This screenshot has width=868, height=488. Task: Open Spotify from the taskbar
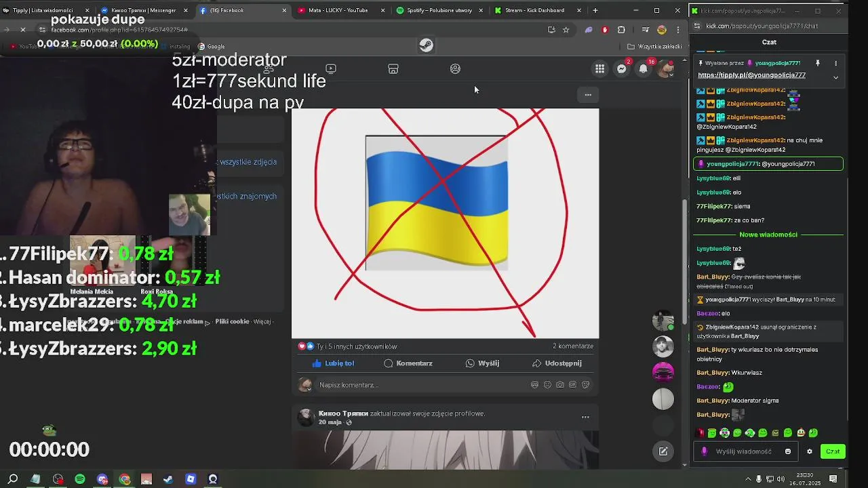pos(80,479)
